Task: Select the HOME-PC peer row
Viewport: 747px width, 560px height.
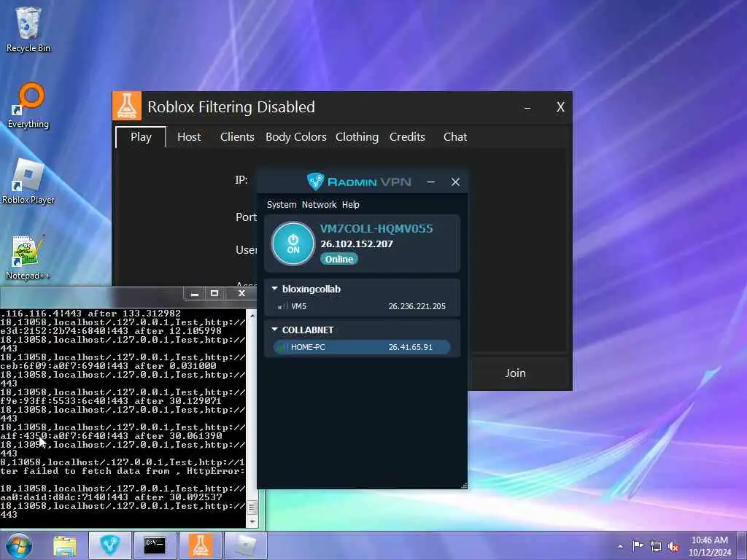Action: [x=362, y=347]
